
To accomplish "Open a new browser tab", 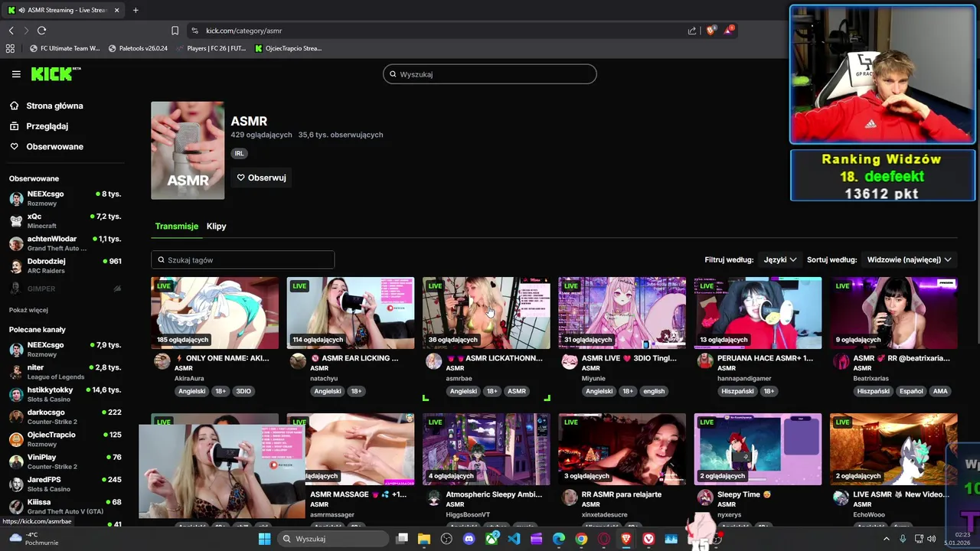I will (x=136, y=10).
